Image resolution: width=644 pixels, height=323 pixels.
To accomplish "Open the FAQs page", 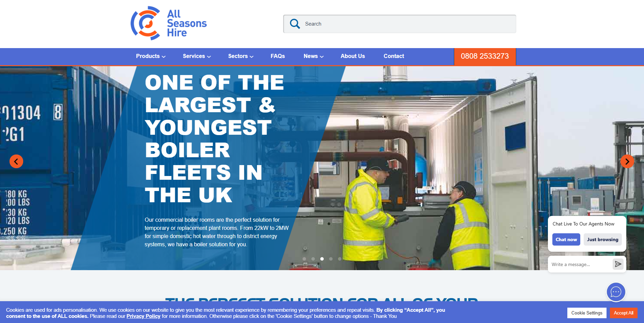I will [x=277, y=56].
